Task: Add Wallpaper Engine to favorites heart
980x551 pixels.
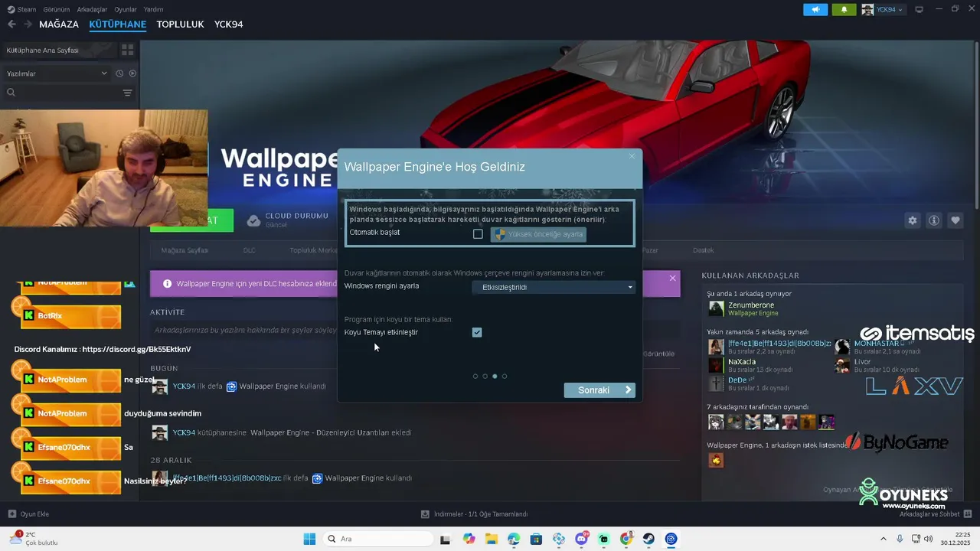Action: [x=955, y=220]
